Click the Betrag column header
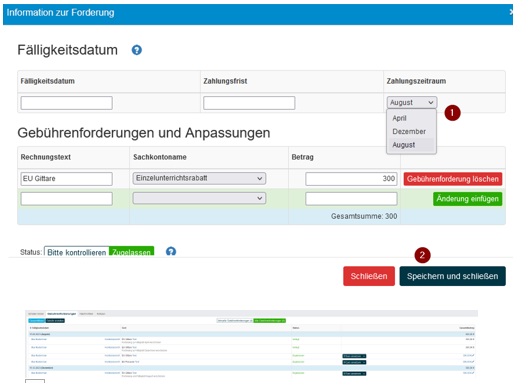Screen dimensions: 513x383 click(x=302, y=157)
